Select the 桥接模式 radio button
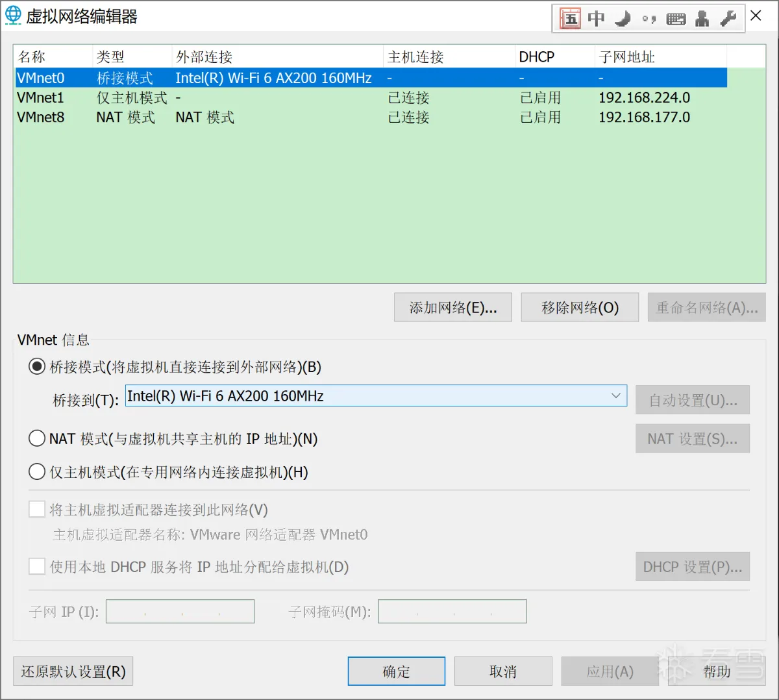This screenshot has width=779, height=700. pos(37,366)
